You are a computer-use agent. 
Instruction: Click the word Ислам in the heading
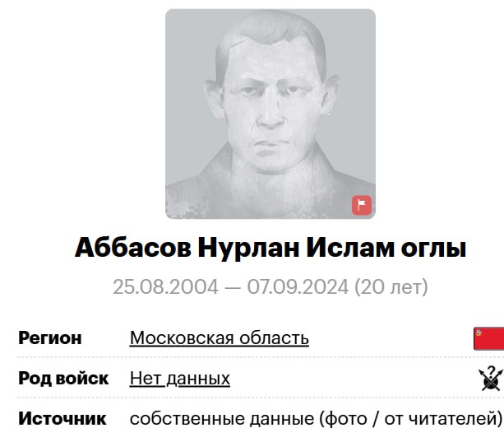tap(350, 248)
